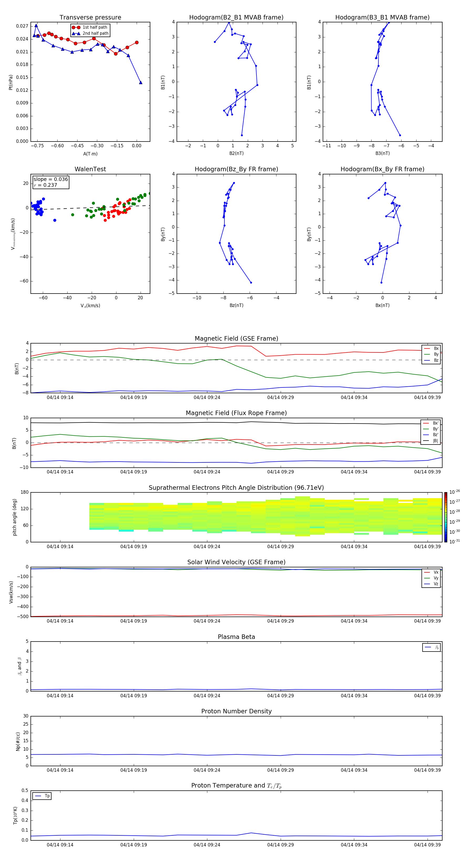Screen dimensions: 473x868
Task: Click 'Vx' in solar wind velocity legend
Action: click(436, 572)
